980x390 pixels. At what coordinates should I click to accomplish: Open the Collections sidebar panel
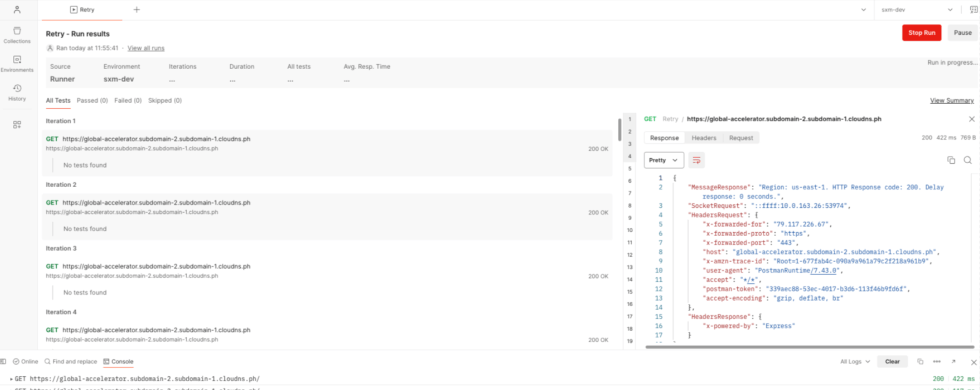(x=17, y=35)
